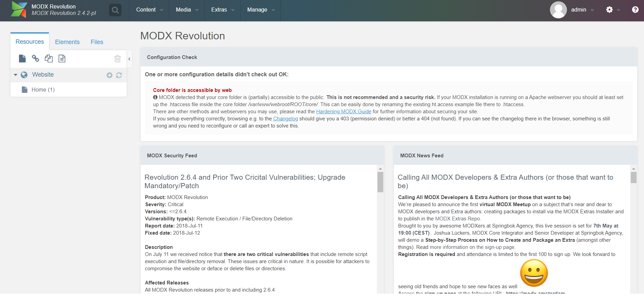
Task: Click the MODX Revolution page title
Action: (183, 36)
